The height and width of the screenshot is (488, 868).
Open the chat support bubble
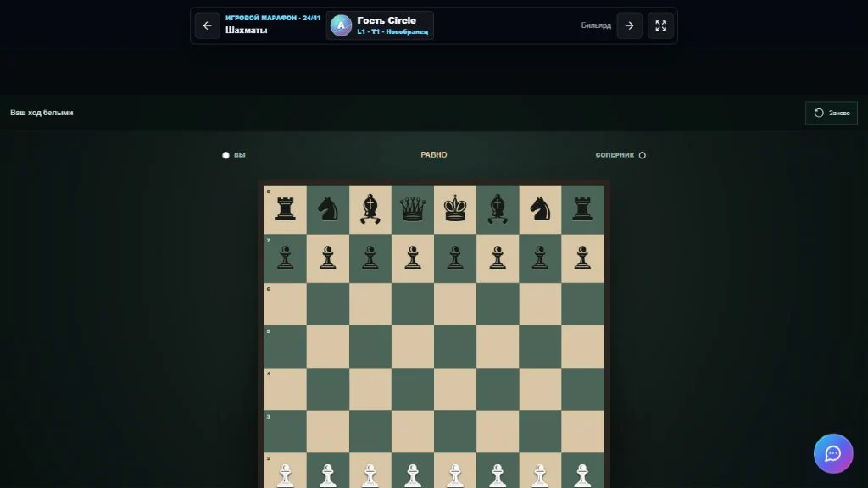pyautogui.click(x=833, y=454)
